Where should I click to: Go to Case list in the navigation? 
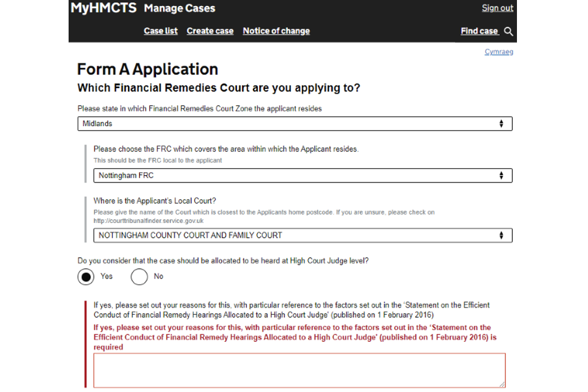[160, 31]
